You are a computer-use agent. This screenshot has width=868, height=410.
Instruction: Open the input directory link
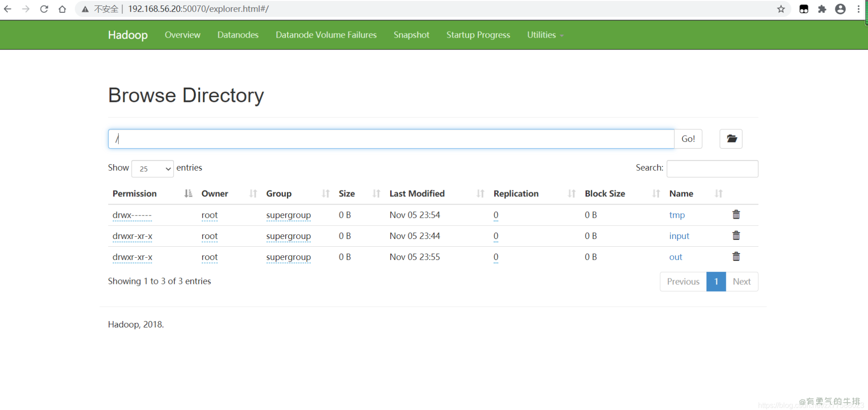[679, 236]
